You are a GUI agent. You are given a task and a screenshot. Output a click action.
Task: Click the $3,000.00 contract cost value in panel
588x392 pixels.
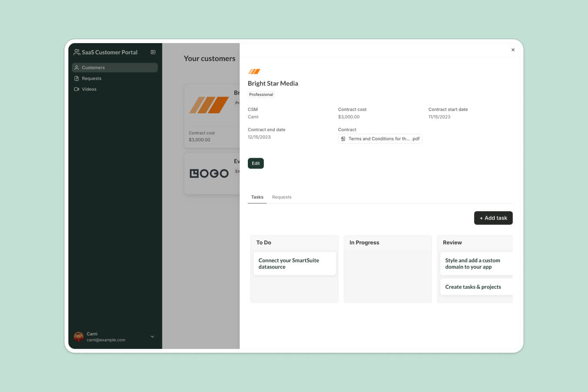click(349, 117)
